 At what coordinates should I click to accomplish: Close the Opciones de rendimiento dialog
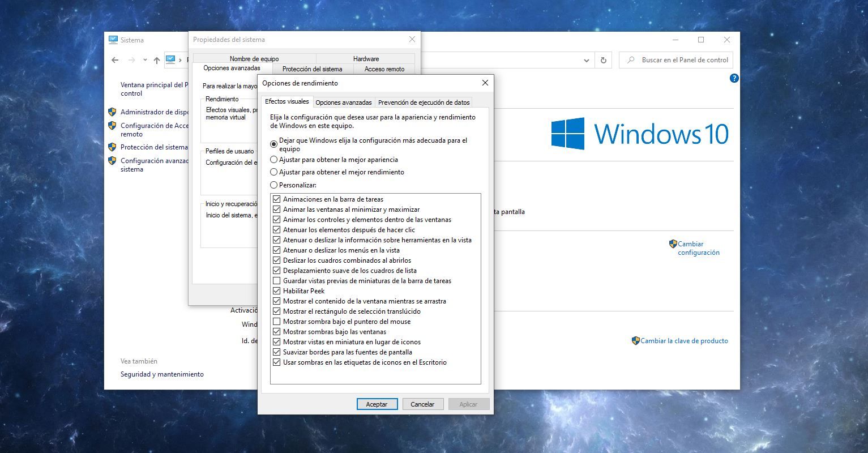coord(485,83)
